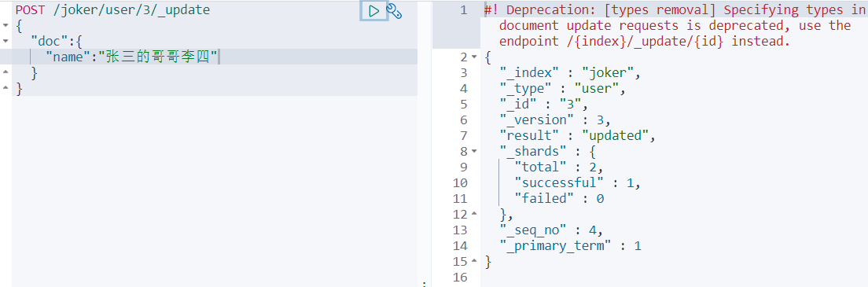Run the POST update request
This screenshot has height=287, width=868.
tap(373, 10)
